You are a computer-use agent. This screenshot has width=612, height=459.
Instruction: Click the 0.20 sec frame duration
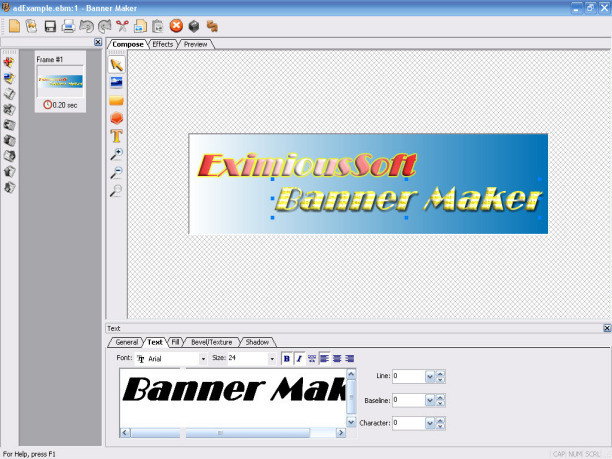[65, 105]
